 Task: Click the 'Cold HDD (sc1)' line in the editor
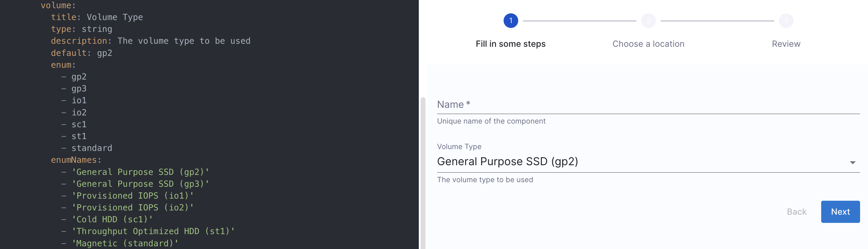pyautogui.click(x=112, y=219)
